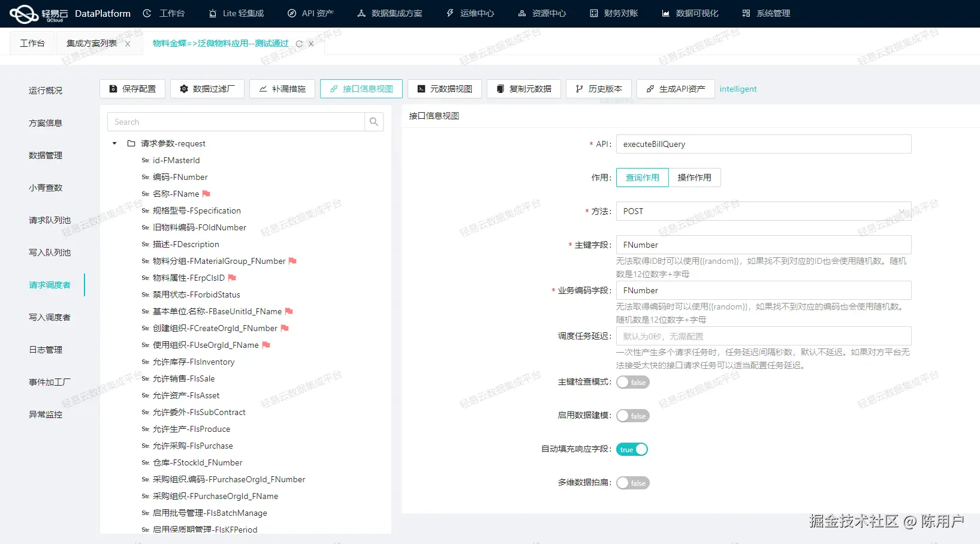Turn on 启用数据建模
Viewport: 980px width, 544px height.
pyautogui.click(x=632, y=416)
